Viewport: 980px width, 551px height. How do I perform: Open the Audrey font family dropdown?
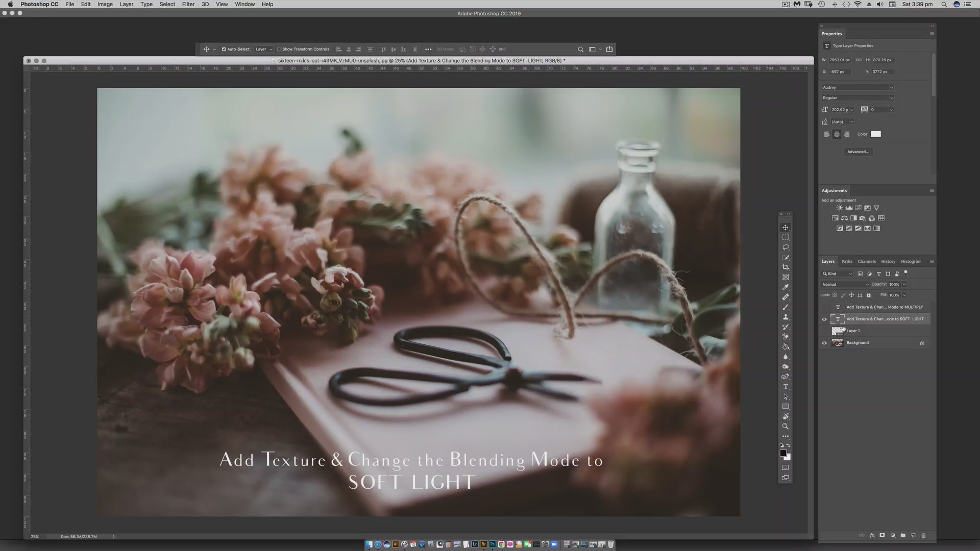(x=857, y=88)
